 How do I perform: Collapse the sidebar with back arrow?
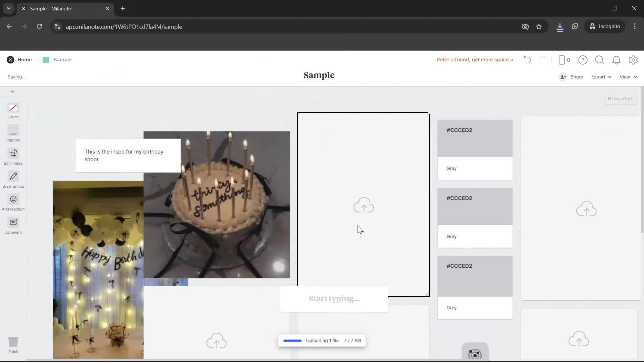13,92
